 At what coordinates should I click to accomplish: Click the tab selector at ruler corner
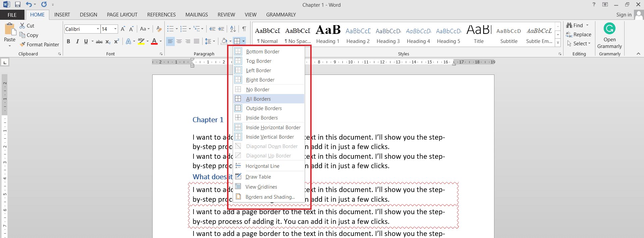pos(5,62)
